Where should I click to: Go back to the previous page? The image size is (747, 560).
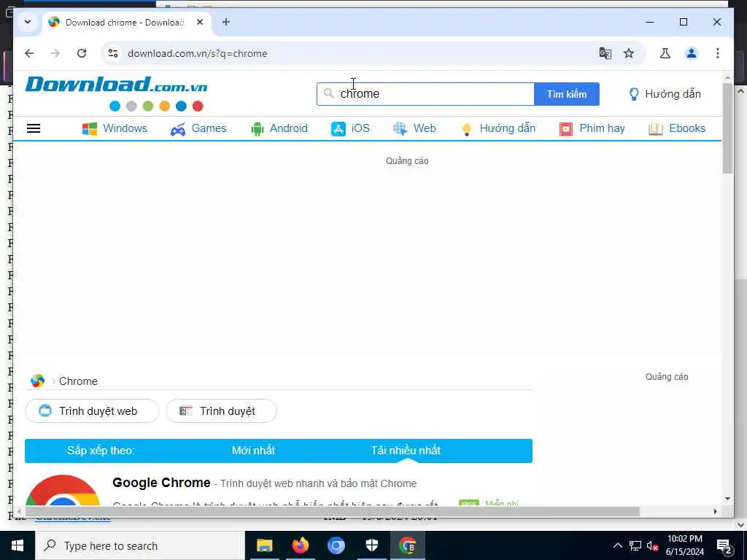pos(29,53)
